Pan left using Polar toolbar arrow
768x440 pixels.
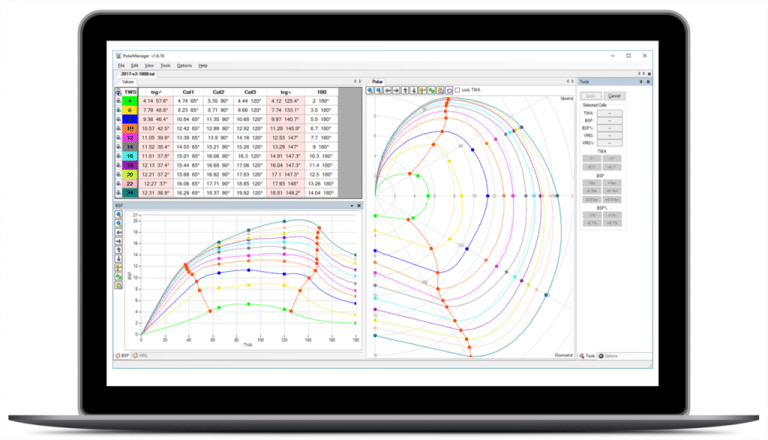[x=388, y=90]
